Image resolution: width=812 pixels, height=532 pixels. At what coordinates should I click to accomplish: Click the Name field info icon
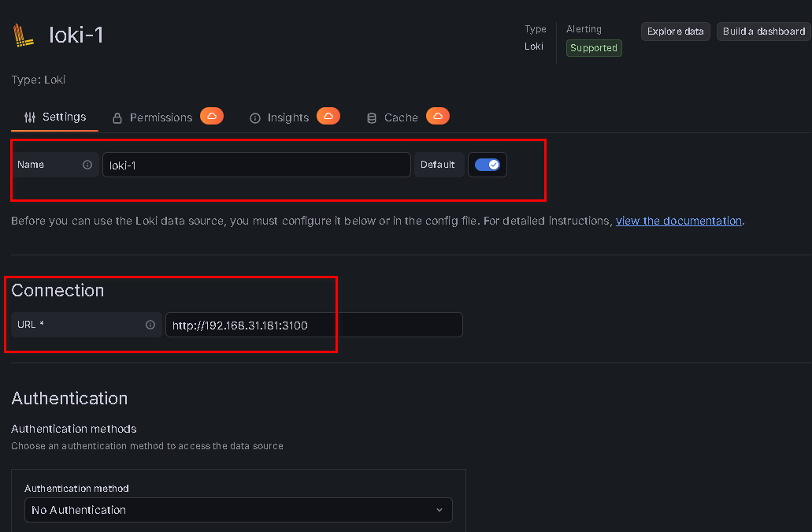coord(87,165)
